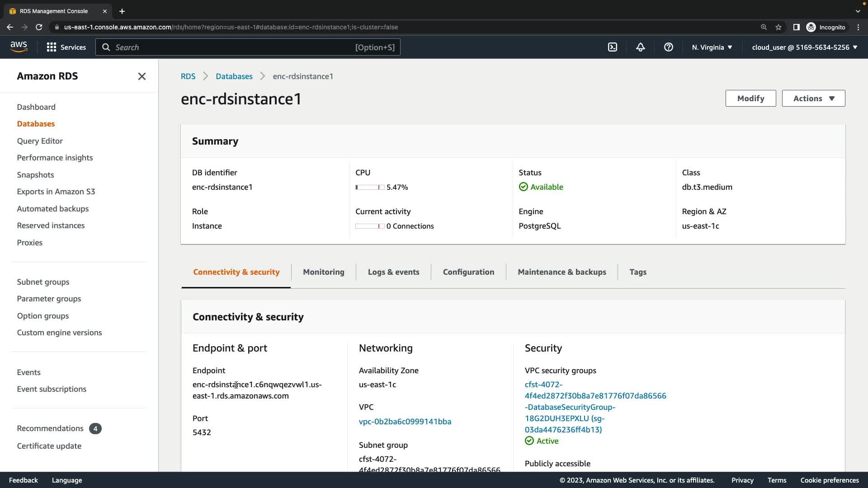Navigate to Databases breadcrumb
This screenshot has height=488, width=868.
[234, 76]
